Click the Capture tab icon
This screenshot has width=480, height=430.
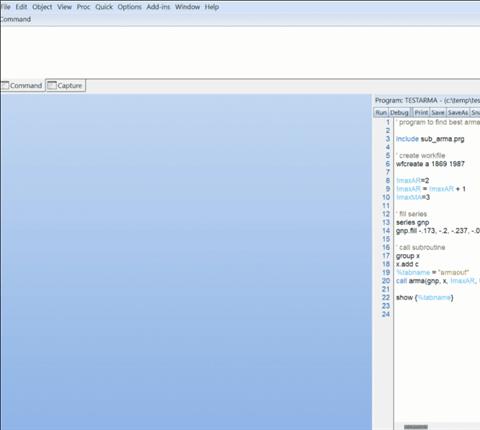(52, 86)
